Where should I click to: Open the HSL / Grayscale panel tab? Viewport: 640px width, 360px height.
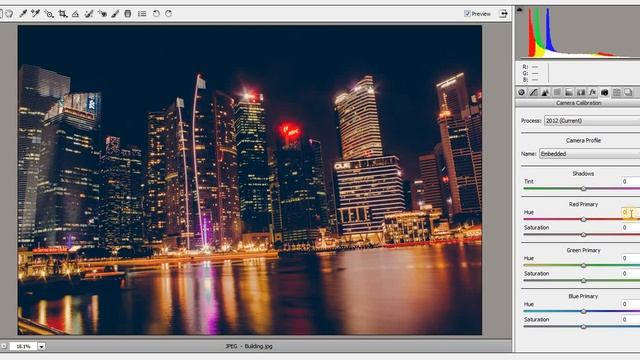coord(557,93)
